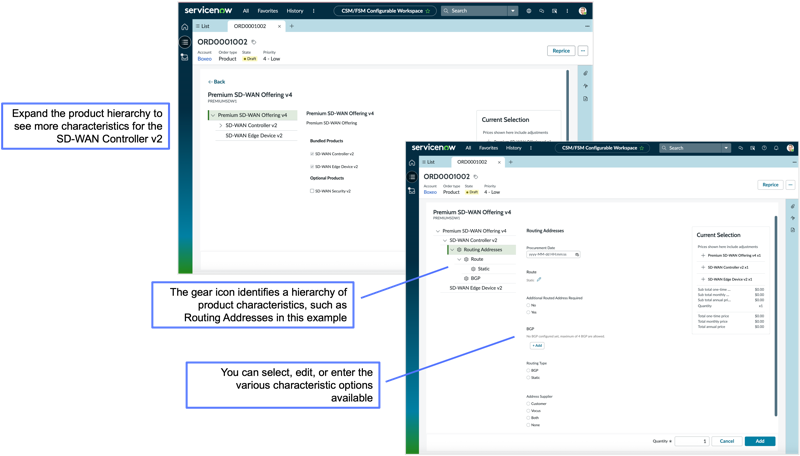Open the History menu in the front window
The height and width of the screenshot is (456, 800).
[514, 148]
